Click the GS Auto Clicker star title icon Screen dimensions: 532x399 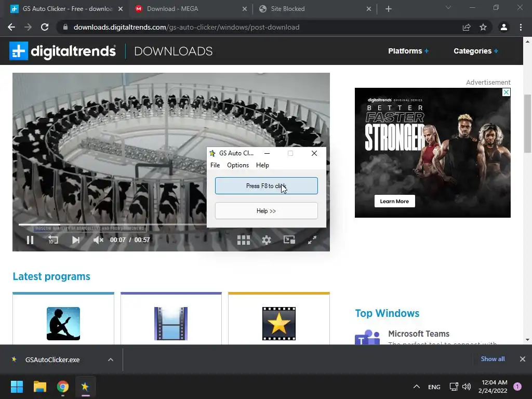pyautogui.click(x=212, y=153)
